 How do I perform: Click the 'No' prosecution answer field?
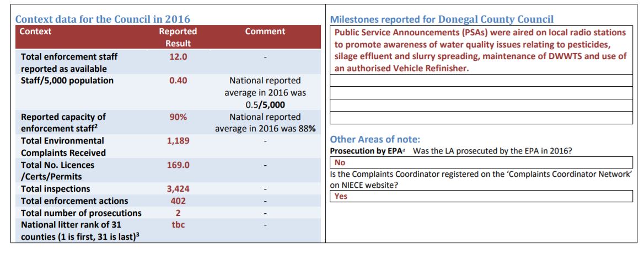click(481, 162)
